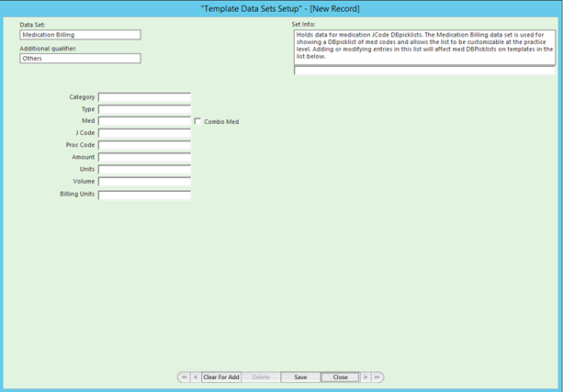Click the 'Units' label above Volume
This screenshot has height=392, width=563.
(x=87, y=169)
